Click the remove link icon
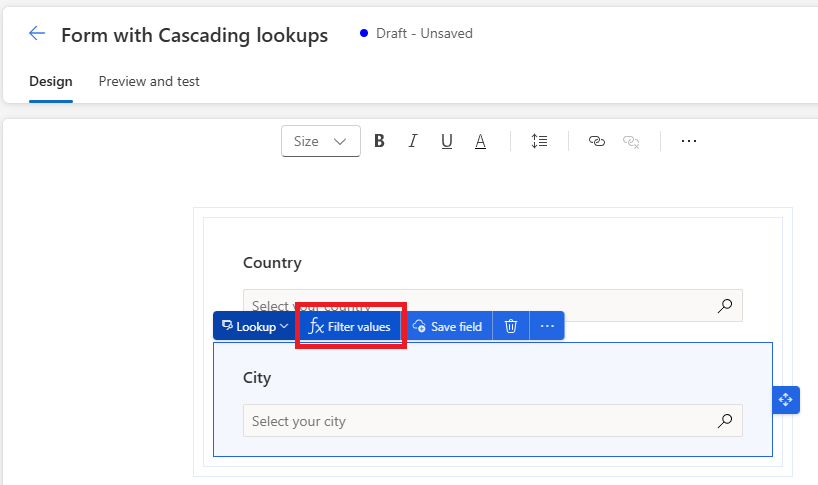The height and width of the screenshot is (485, 818). tap(631, 141)
